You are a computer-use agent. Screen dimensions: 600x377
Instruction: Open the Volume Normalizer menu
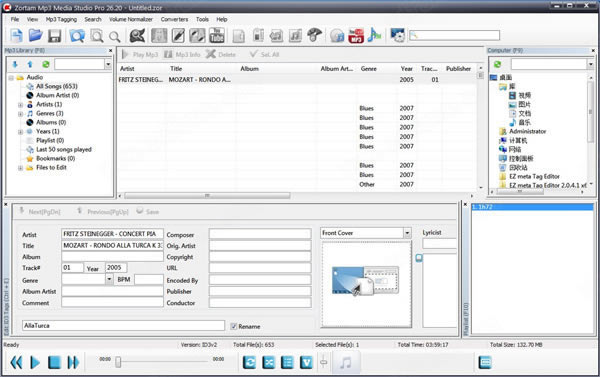[x=130, y=19]
